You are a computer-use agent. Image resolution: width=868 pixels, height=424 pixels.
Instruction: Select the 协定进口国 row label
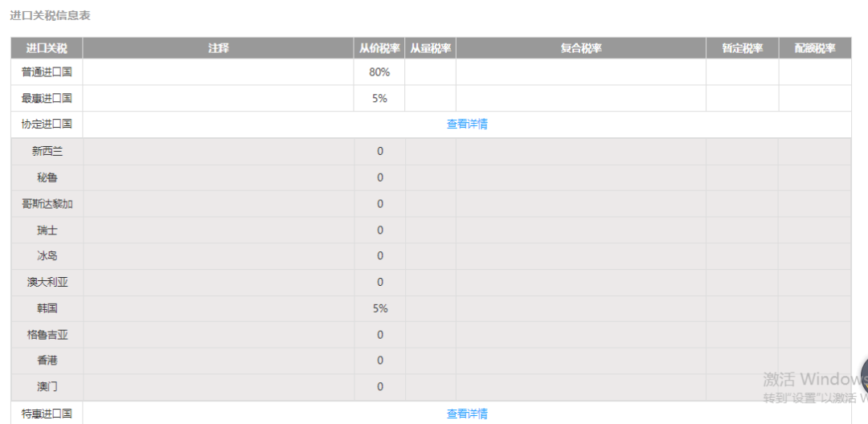tap(47, 124)
